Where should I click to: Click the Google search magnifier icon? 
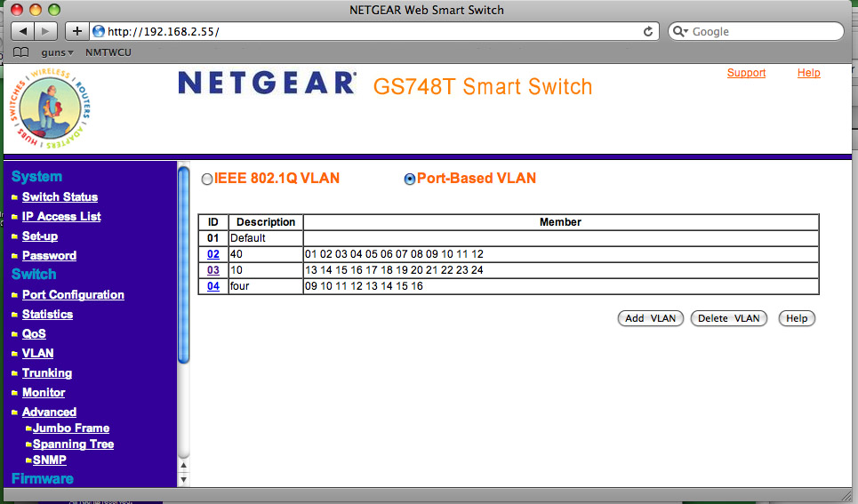(x=679, y=31)
